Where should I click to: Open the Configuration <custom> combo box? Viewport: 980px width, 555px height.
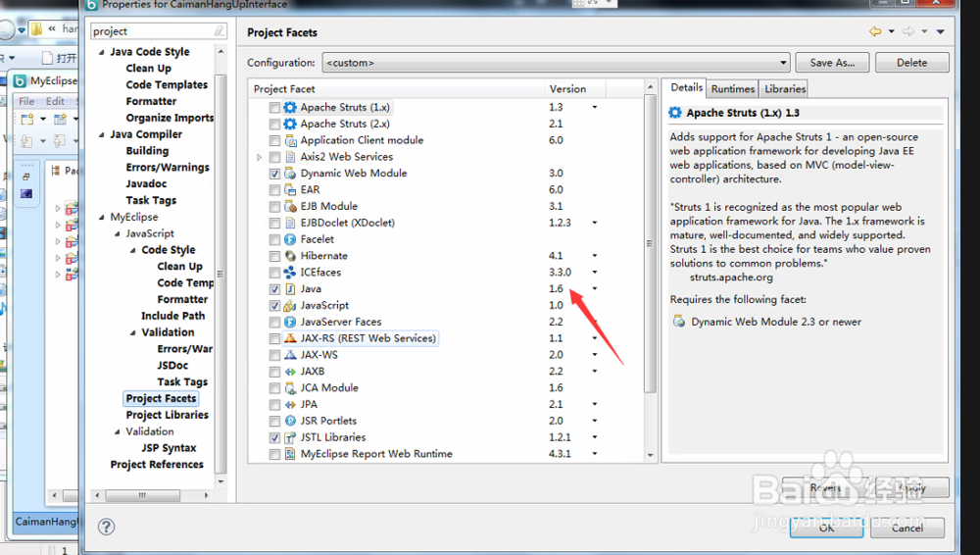pyautogui.click(x=556, y=63)
